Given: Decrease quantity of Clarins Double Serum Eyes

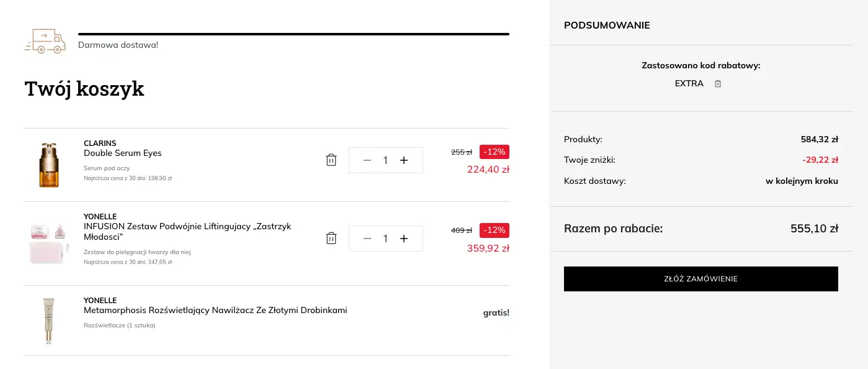Looking at the screenshot, I should tap(367, 160).
